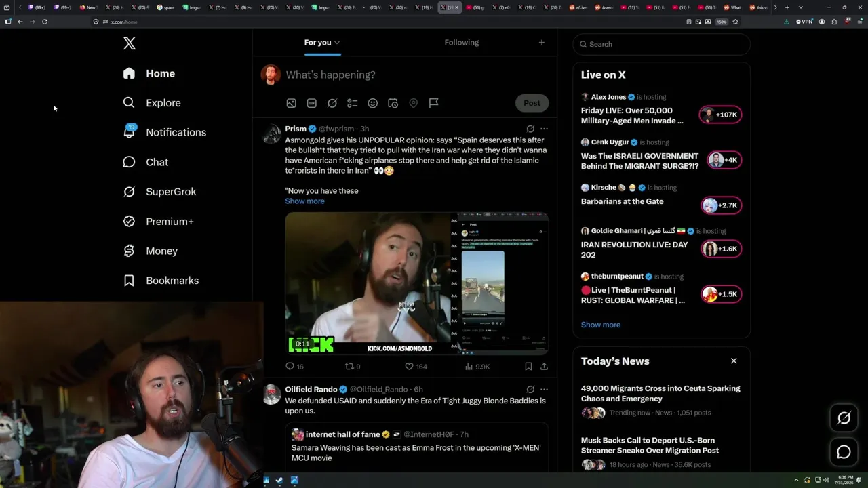Go to Premium+ in the sidebar

(158, 222)
